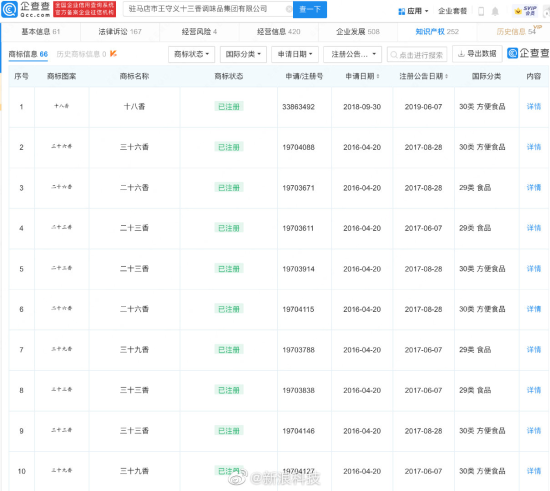Click trademark name 十八香
This screenshot has height=491, width=550.
[134, 107]
